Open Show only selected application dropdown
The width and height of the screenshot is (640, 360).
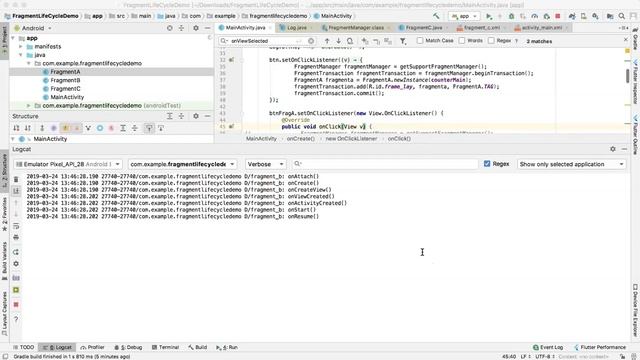click(571, 164)
